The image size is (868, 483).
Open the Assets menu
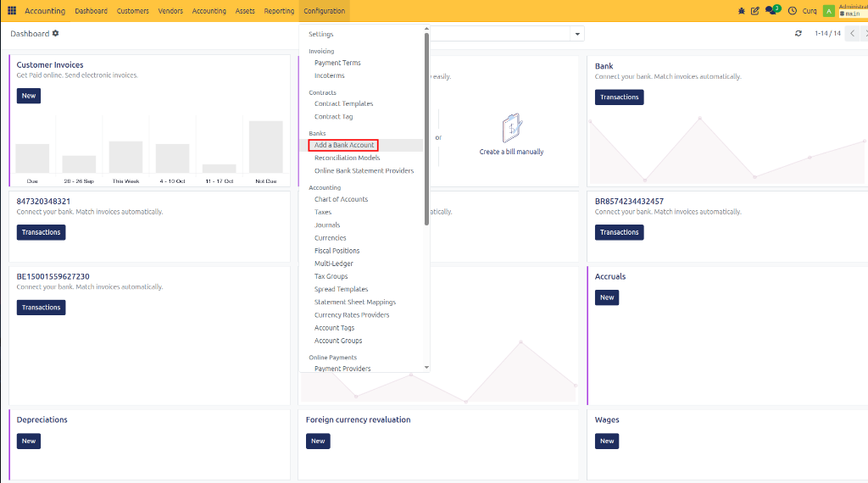(245, 10)
